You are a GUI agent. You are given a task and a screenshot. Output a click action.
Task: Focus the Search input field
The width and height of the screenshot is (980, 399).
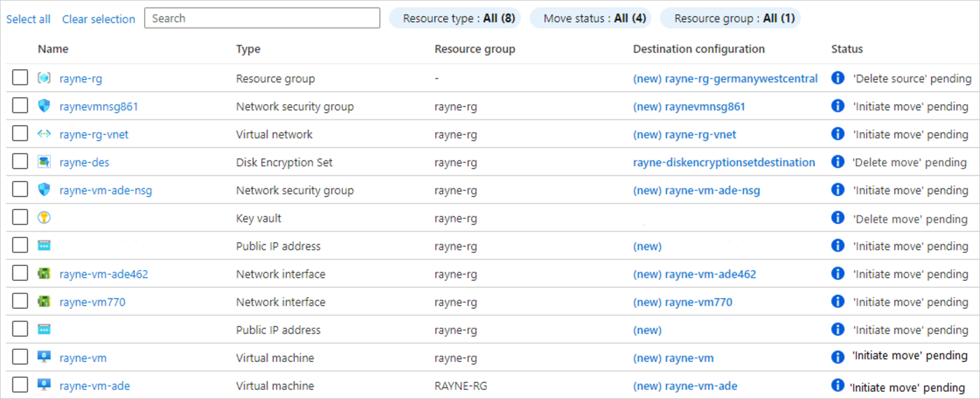(262, 18)
